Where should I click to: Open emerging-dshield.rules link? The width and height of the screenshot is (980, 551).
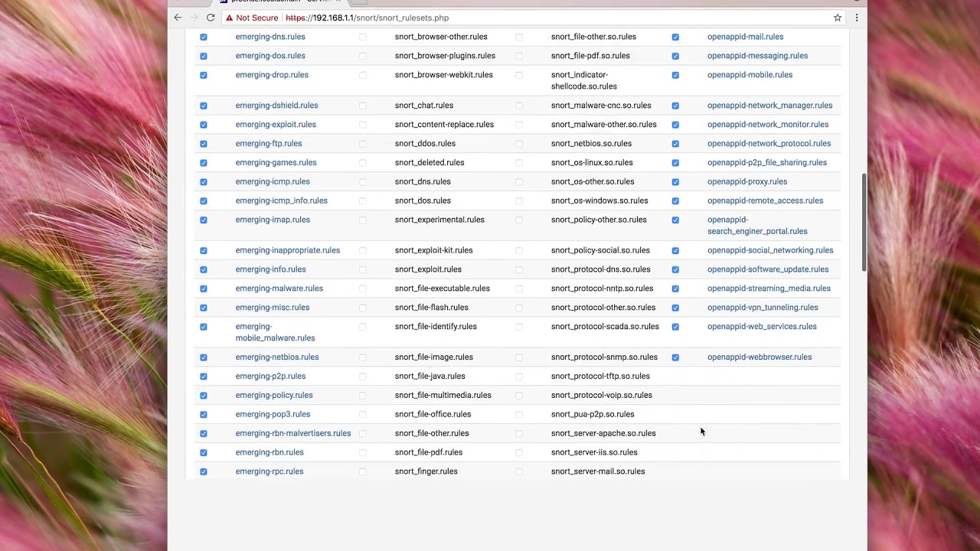tap(276, 106)
